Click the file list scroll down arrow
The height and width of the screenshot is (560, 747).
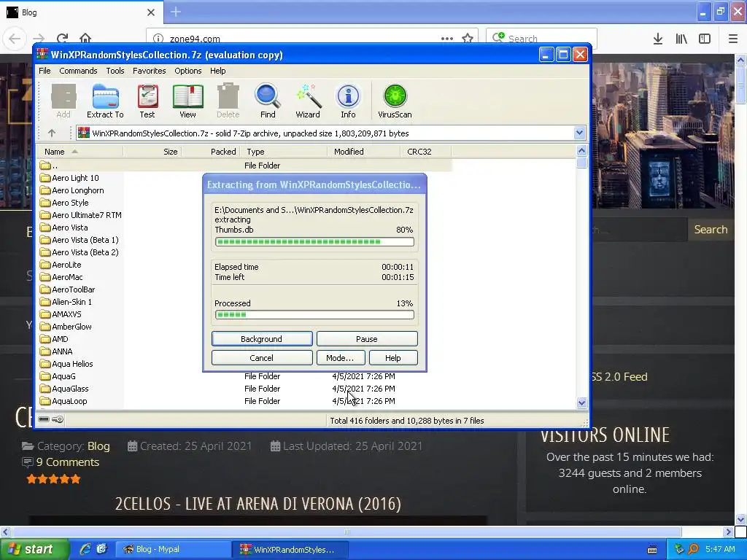pyautogui.click(x=581, y=402)
